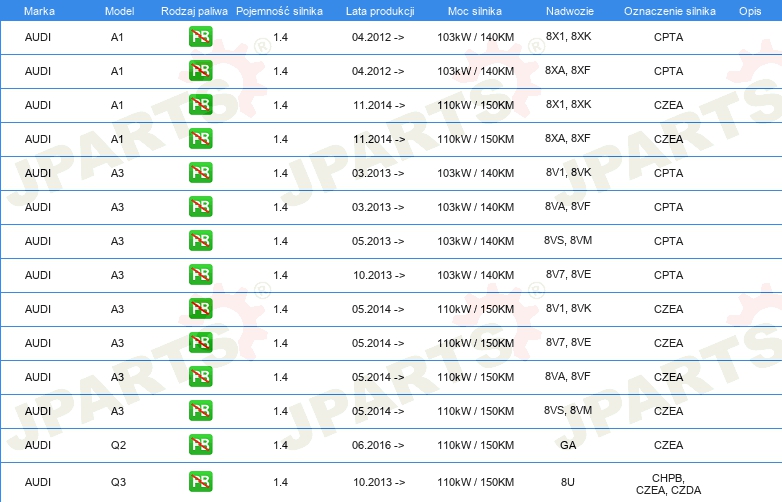Click 8V1, 8VK in the 03.2013 row
Image resolution: width=782 pixels, height=502 pixels.
point(569,172)
